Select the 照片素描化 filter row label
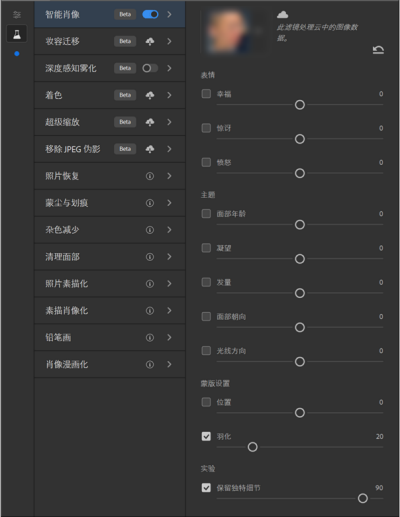Viewport: 400px width, 517px height. [67, 284]
